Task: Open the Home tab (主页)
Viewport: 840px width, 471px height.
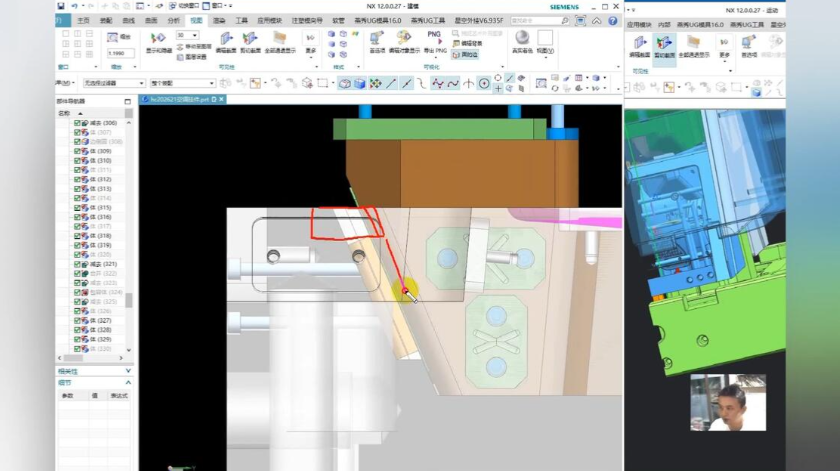Action: 83,20
